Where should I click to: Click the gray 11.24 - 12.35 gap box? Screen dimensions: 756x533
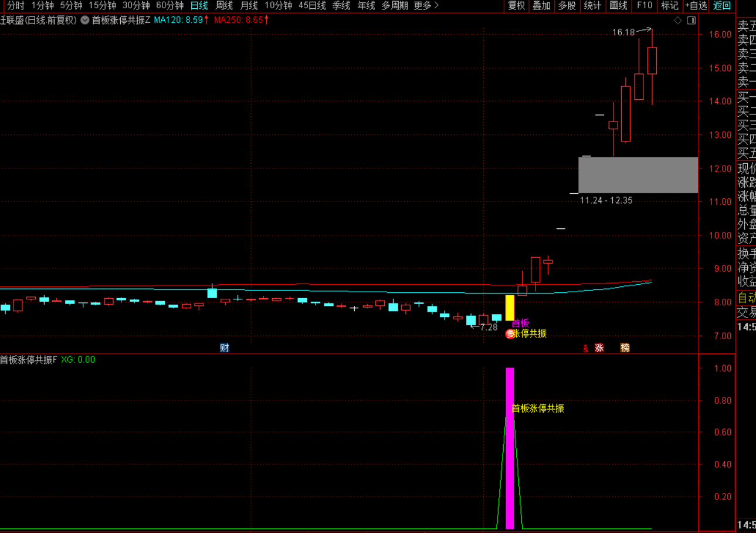[x=638, y=175]
